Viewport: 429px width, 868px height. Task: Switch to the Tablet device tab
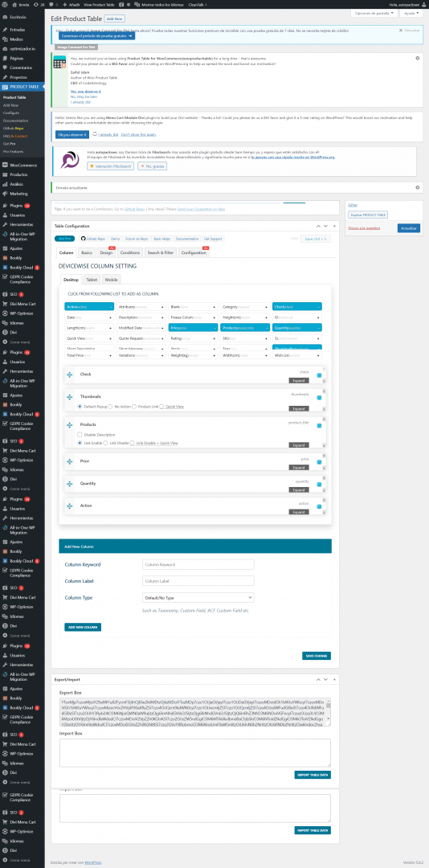tap(92, 280)
